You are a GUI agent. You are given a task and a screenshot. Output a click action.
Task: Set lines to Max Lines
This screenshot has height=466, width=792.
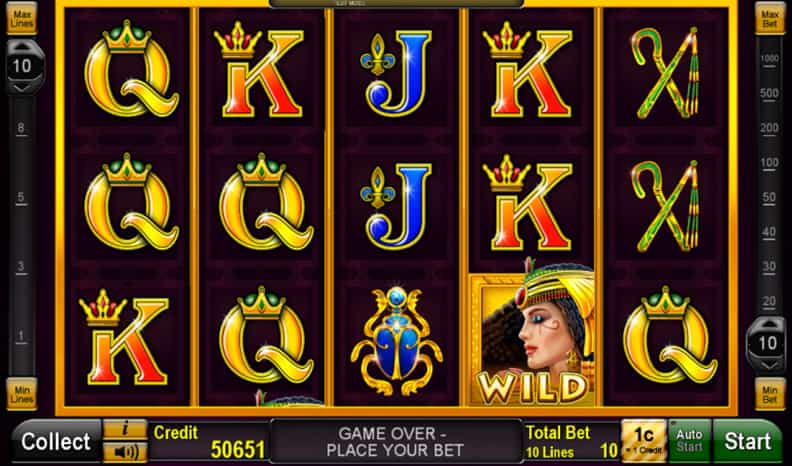pos(22,19)
